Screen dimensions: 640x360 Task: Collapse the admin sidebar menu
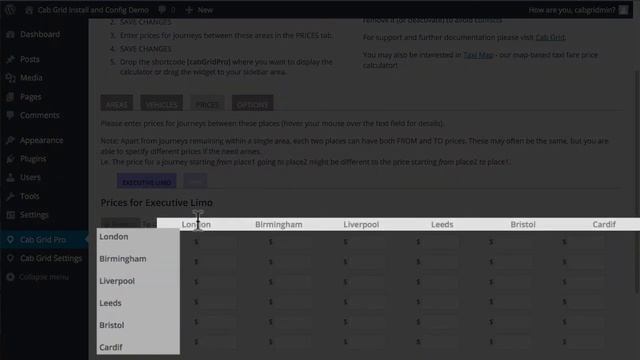point(44,277)
